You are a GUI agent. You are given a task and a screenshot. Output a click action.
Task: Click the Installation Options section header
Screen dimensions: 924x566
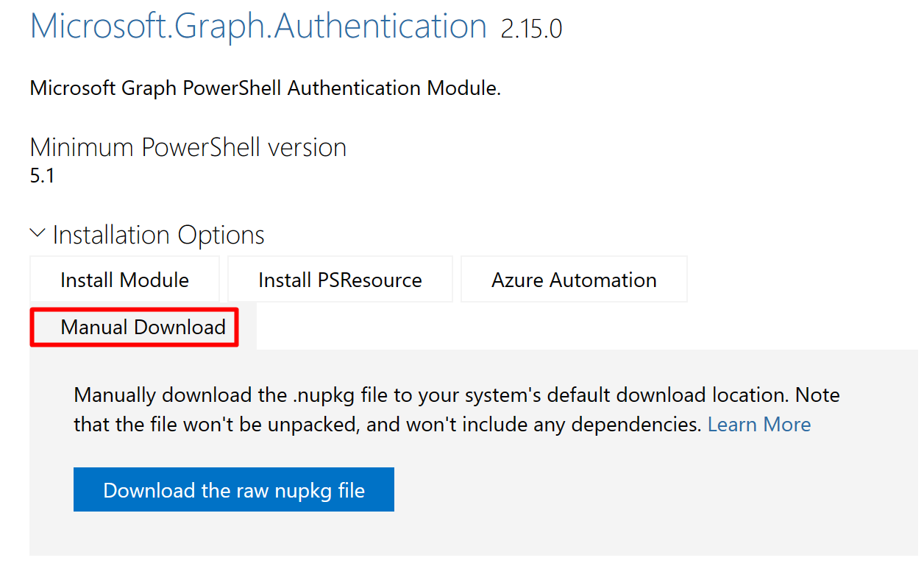pyautogui.click(x=158, y=234)
